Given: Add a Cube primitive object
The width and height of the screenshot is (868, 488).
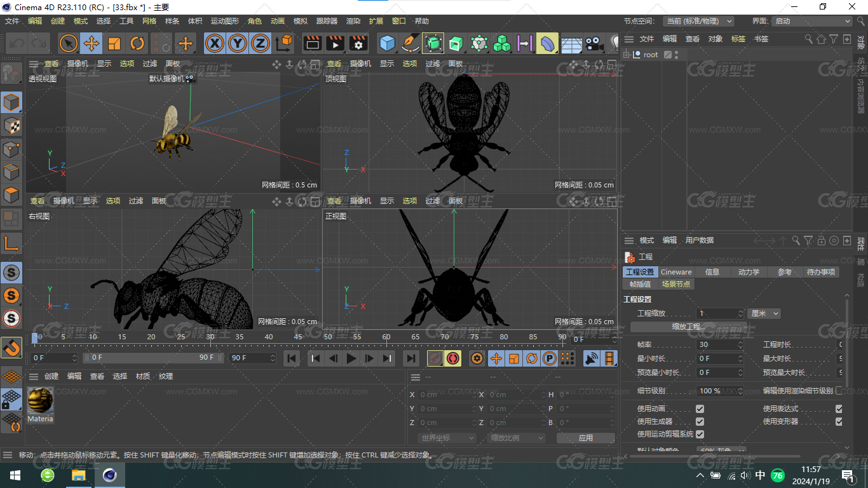Looking at the screenshot, I should 387,44.
